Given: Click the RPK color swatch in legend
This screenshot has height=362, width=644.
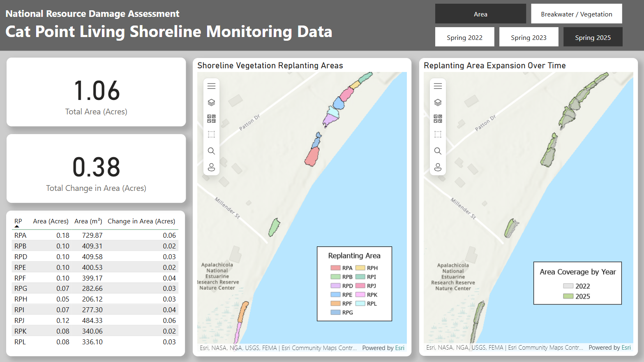Looking at the screenshot, I should tap(360, 295).
